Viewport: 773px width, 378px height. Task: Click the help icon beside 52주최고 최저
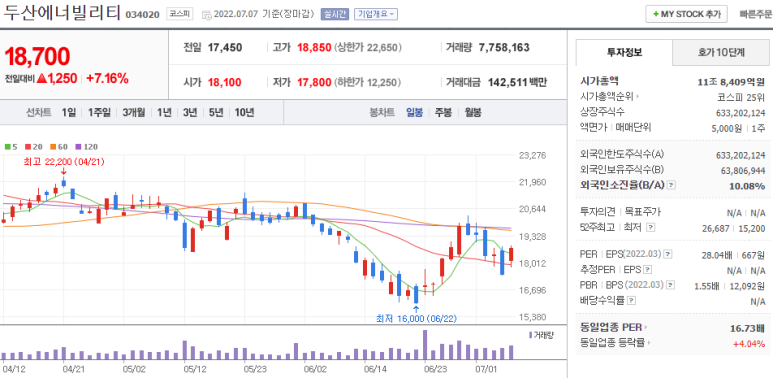(651, 227)
